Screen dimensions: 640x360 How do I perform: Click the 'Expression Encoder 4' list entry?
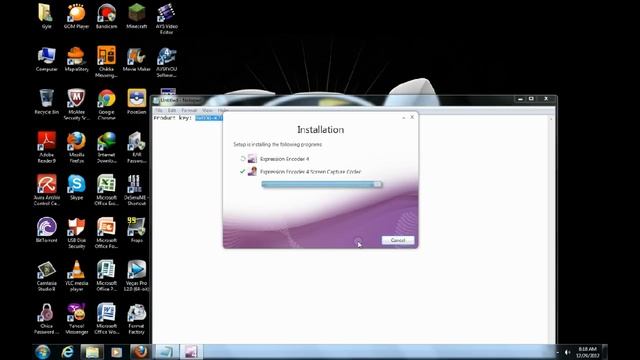284,159
